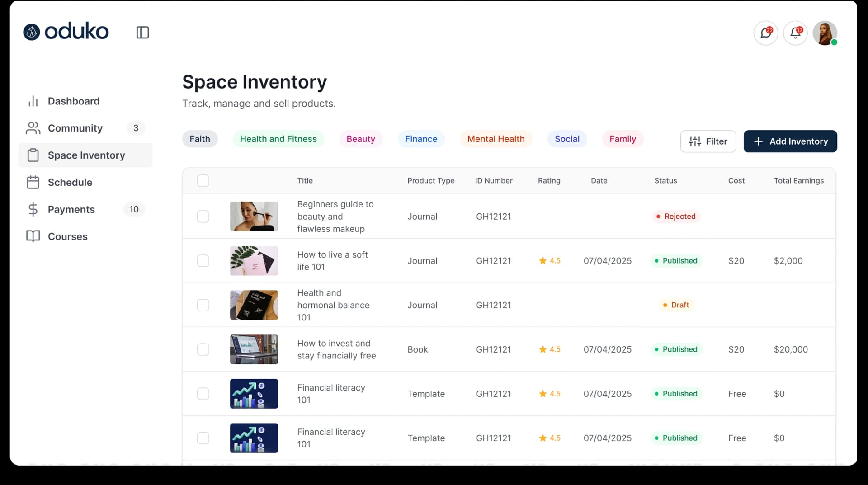Select the soft life 101 row checkbox
This screenshot has width=868, height=485.
point(203,261)
